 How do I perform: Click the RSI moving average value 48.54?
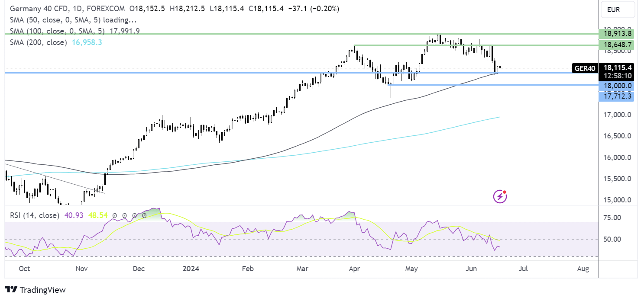tap(97, 215)
